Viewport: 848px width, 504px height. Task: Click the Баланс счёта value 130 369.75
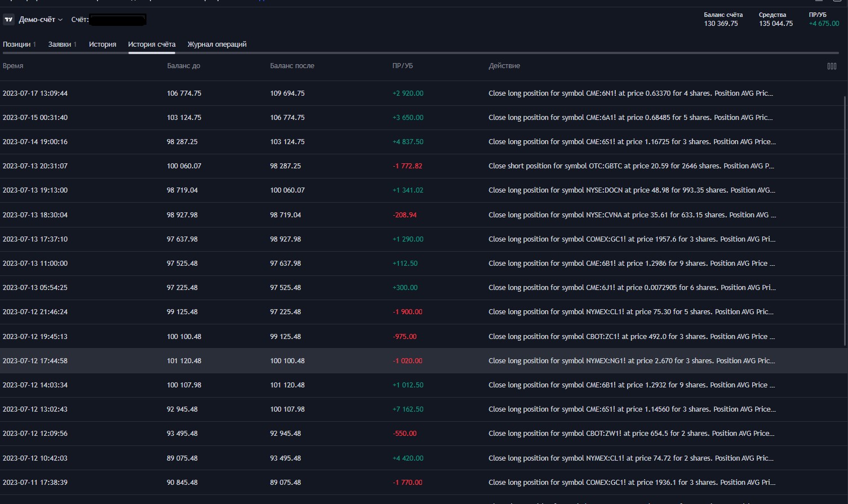coord(721,24)
